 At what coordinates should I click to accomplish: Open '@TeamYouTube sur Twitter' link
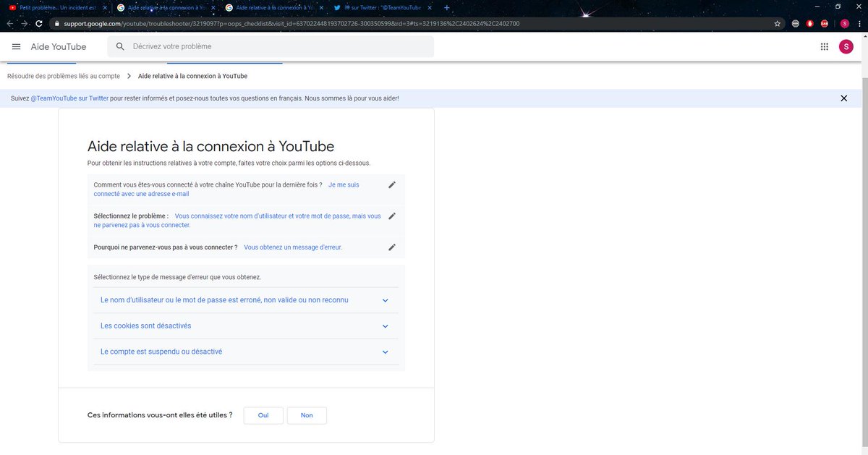(x=69, y=98)
